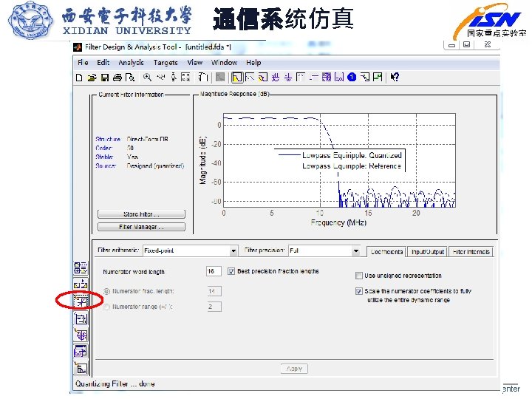This screenshot has width=532, height=399.
Task: Open the Transform Filter sidebar panel
Action: click(81, 284)
